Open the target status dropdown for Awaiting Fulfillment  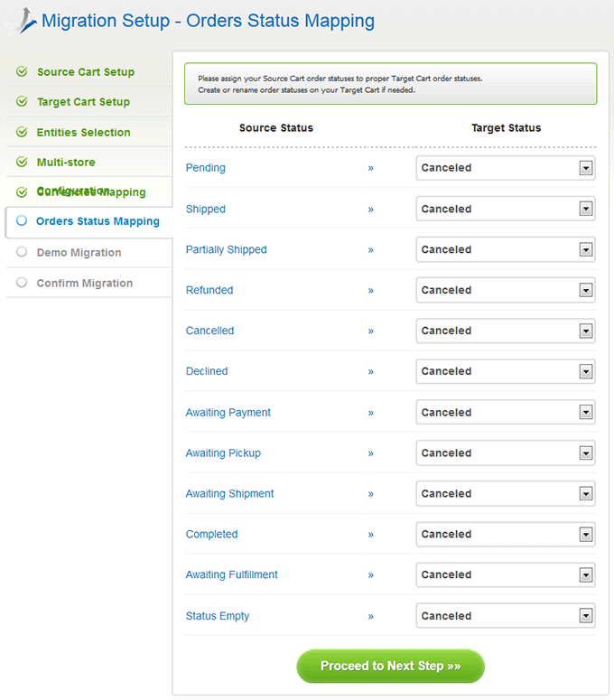[506, 575]
